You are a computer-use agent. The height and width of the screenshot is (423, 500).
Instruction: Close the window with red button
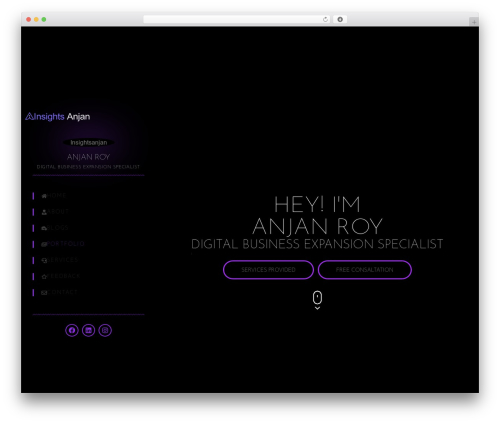pos(29,20)
